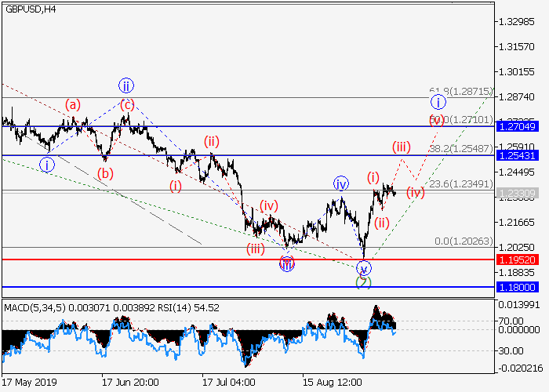Select the green (7) wave marker

363,281
